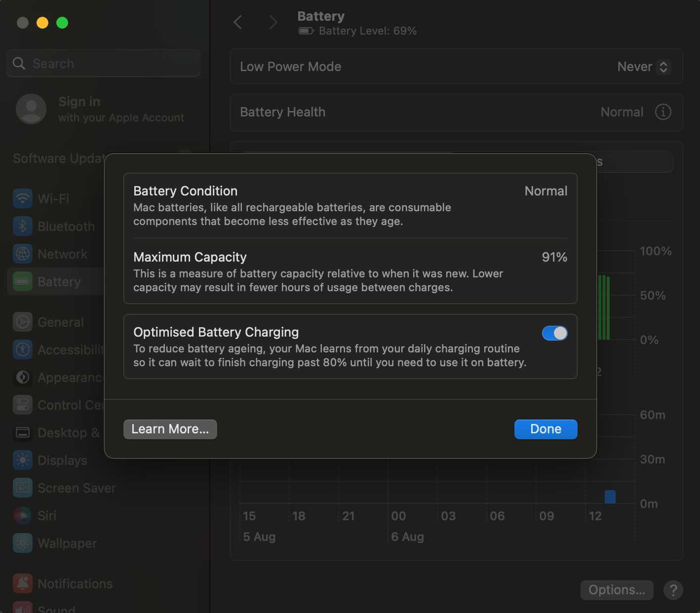The height and width of the screenshot is (613, 700).
Task: Select the Displays label in sidebar
Action: 62,460
